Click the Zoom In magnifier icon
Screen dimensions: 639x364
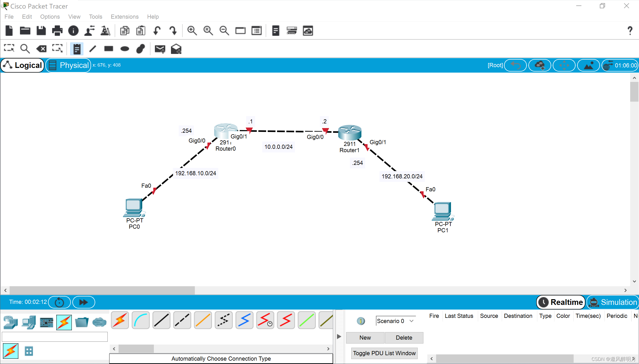[x=192, y=31]
